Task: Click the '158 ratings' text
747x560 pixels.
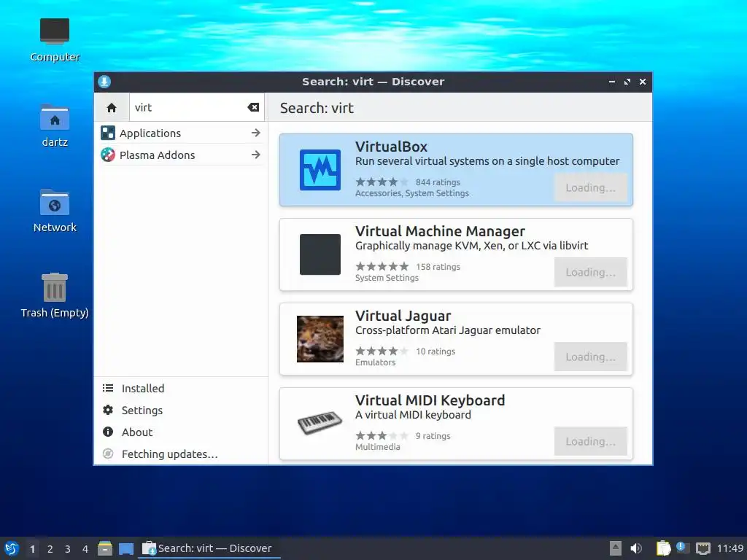Action: [x=438, y=267]
